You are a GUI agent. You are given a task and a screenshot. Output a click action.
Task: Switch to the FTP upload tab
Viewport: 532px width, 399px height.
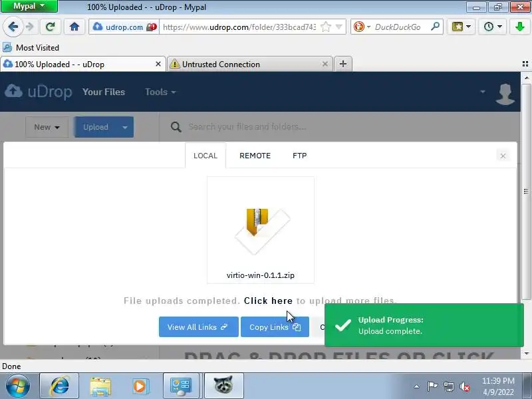click(x=300, y=156)
